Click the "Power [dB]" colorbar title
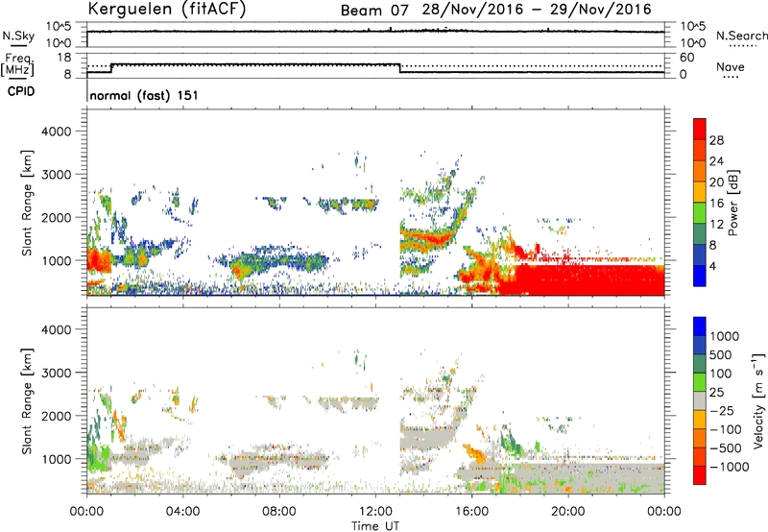The width and height of the screenshot is (768, 532). pos(733,203)
